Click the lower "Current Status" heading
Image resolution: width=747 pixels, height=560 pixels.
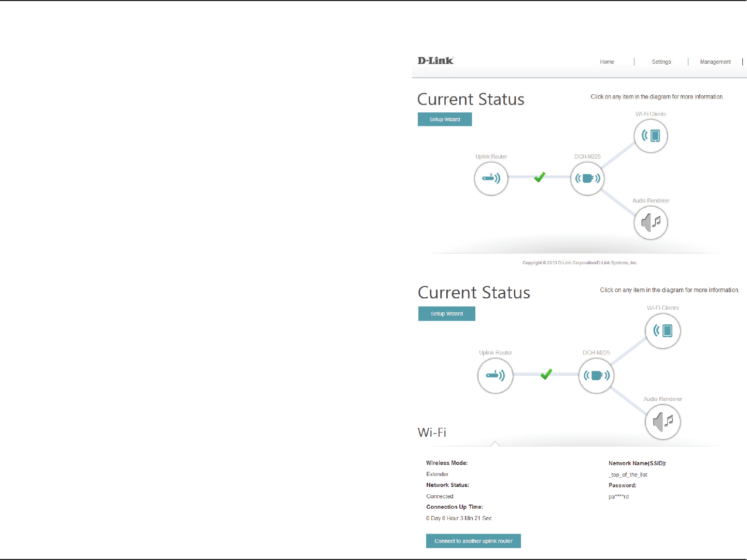pyautogui.click(x=474, y=293)
